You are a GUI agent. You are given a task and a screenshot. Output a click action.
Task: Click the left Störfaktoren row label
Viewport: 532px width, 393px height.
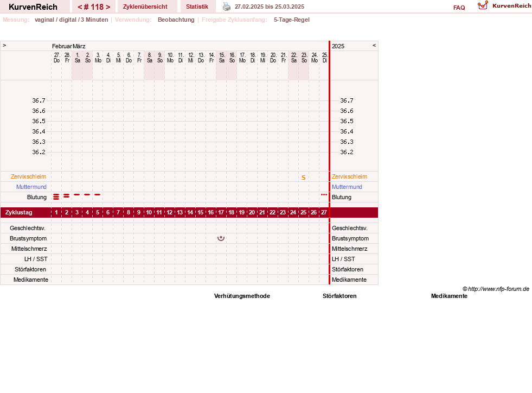coord(30,269)
